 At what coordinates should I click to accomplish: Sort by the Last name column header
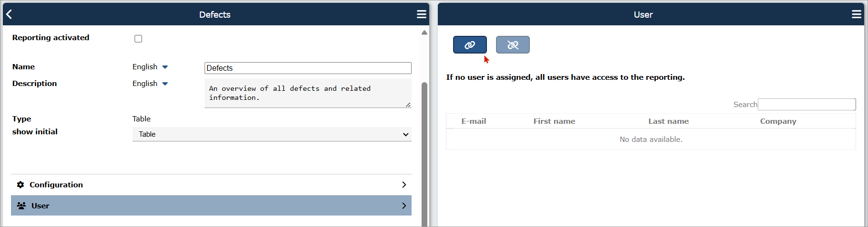click(668, 121)
